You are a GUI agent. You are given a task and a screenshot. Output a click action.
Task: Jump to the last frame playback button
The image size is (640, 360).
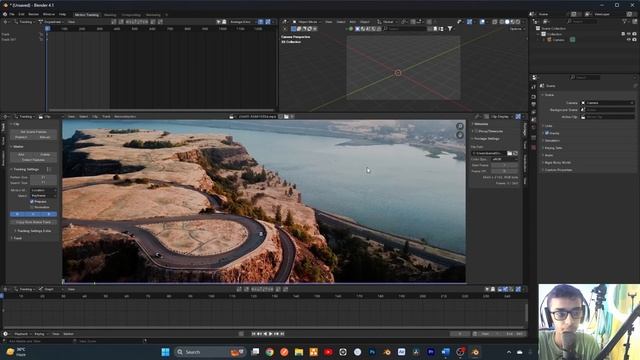[x=282, y=334]
